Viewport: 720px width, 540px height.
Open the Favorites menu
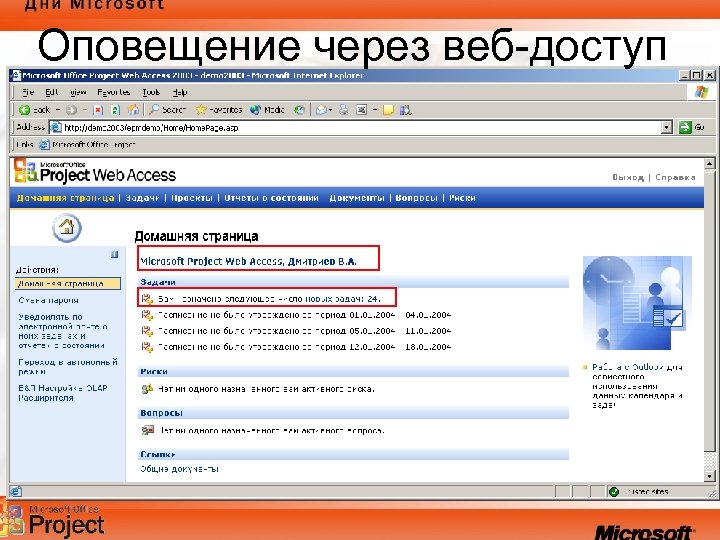point(113,92)
